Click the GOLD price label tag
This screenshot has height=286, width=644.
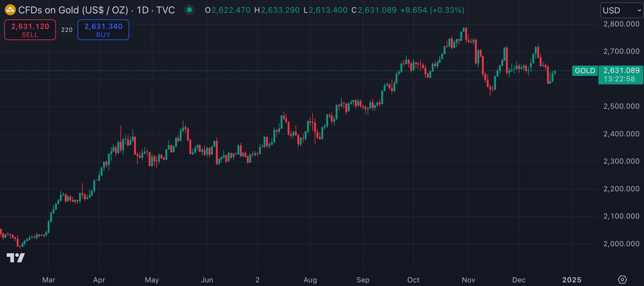[x=585, y=71]
